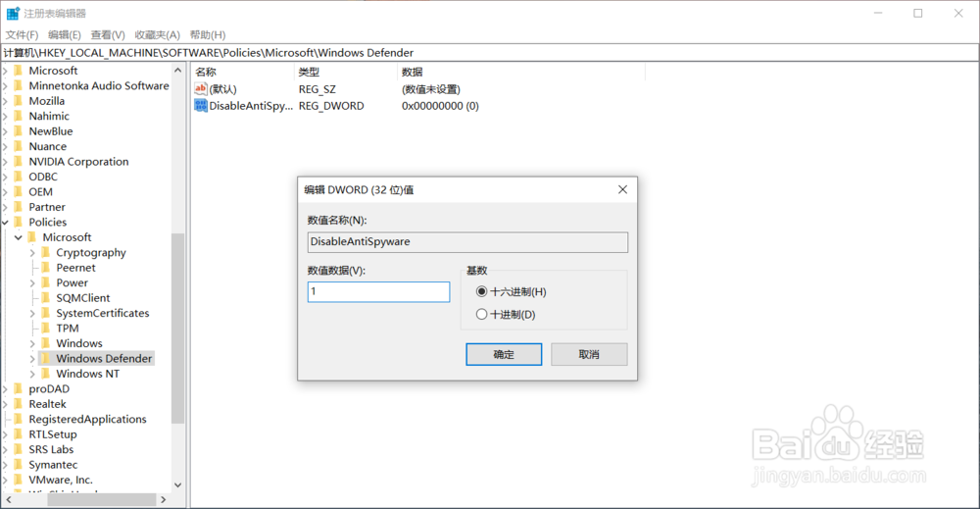Click the REG_DWORD type cell
The height and width of the screenshot is (509, 980).
tap(331, 106)
